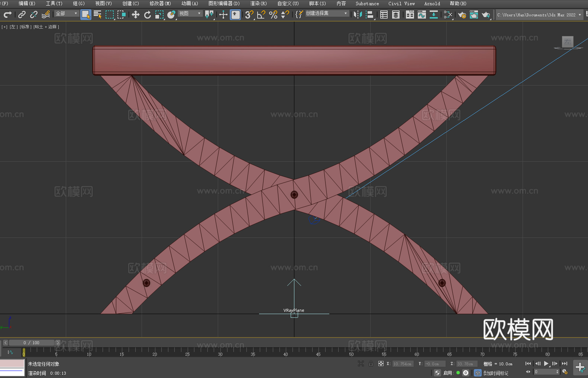The image size is (588, 378).
Task: Select the Rotate tool
Action: pos(148,14)
